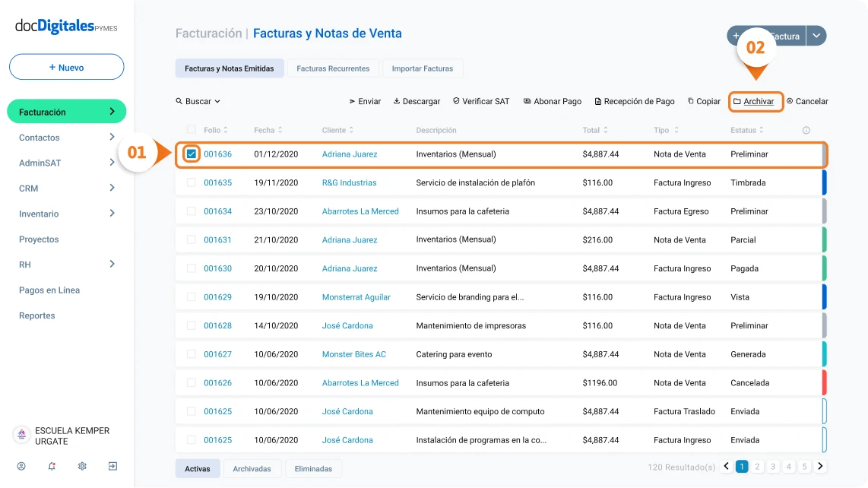Open the settings gear in sidebar

82,466
